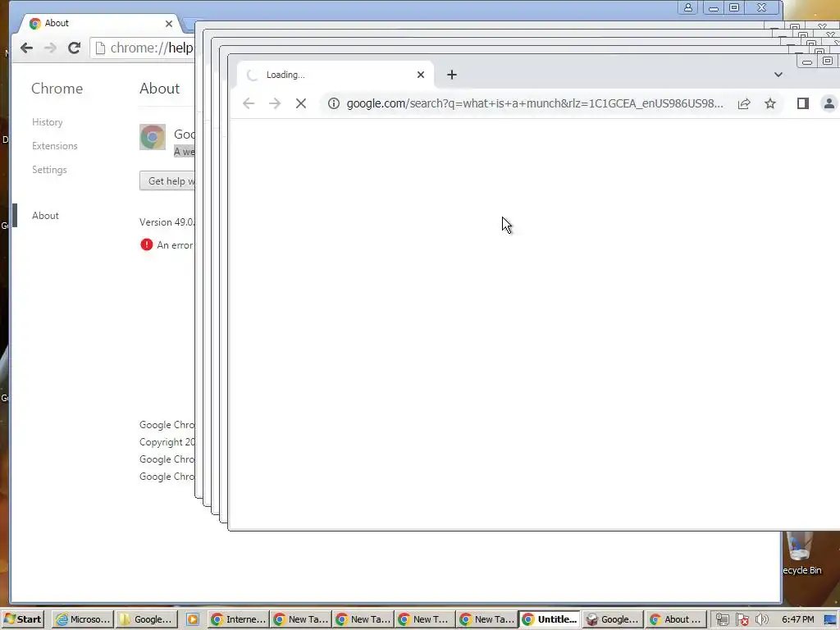Click the security alert tray icon with the red X
840x630 pixels.
[742, 620]
